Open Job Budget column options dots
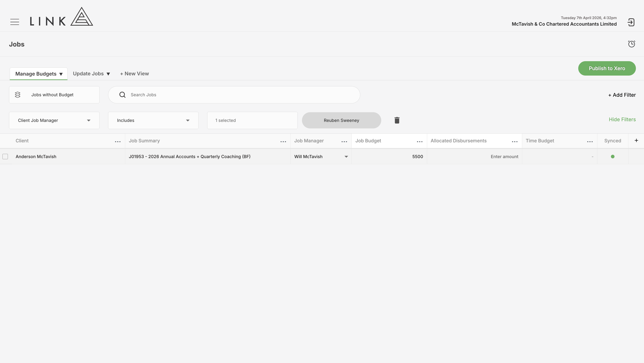Viewport: 644px width, 363px height. 420,141
